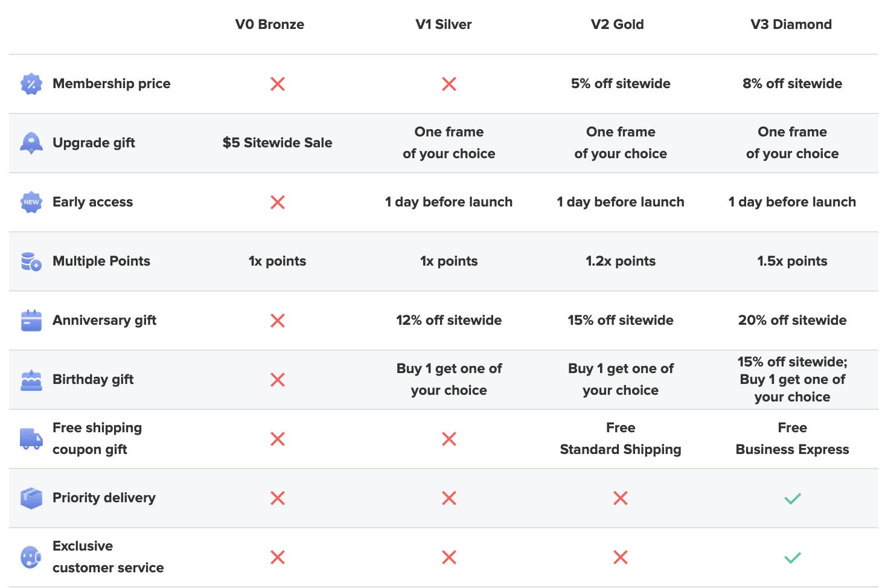885x588 pixels.
Task: Click the 8% off sitewide cell
Action: point(792,84)
